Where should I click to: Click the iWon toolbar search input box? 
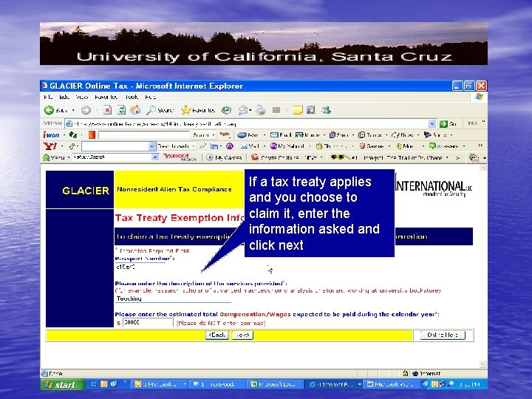[143, 135]
